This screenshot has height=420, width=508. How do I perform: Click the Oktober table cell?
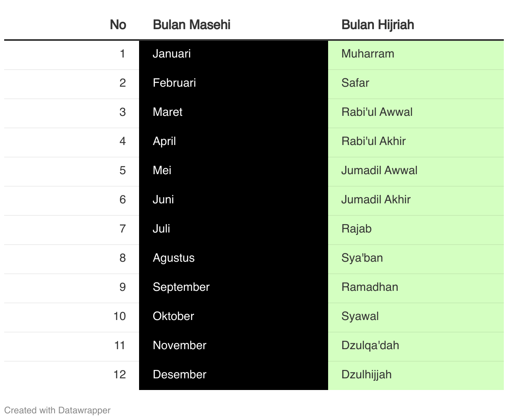[x=173, y=316]
